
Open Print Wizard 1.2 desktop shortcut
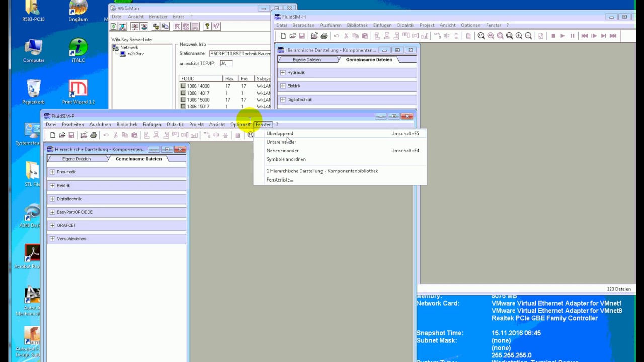click(x=78, y=92)
